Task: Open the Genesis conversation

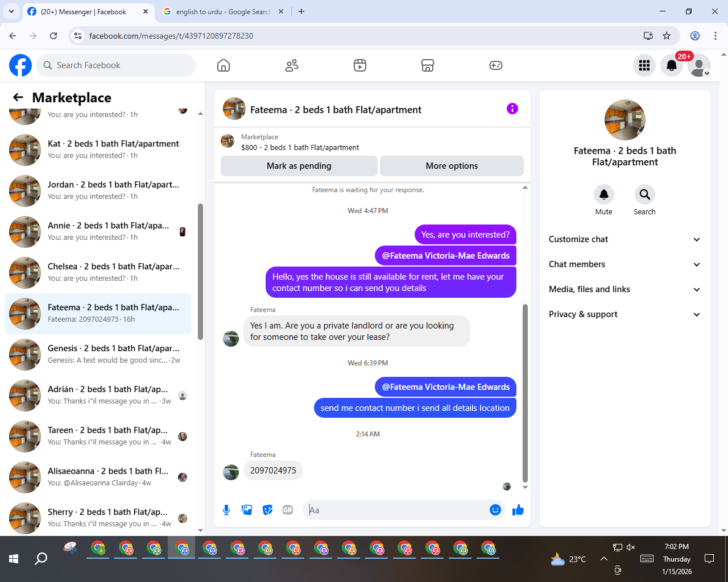Action: pyautogui.click(x=98, y=355)
